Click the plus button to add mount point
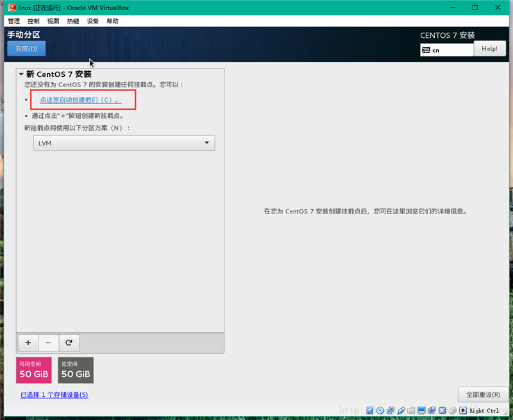Viewport: 513px width, 420px height. point(28,342)
